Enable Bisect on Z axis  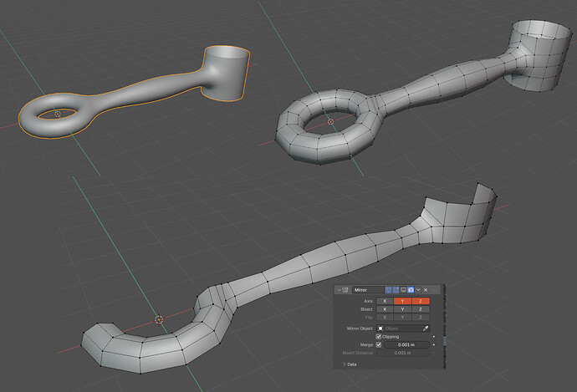[x=421, y=309]
